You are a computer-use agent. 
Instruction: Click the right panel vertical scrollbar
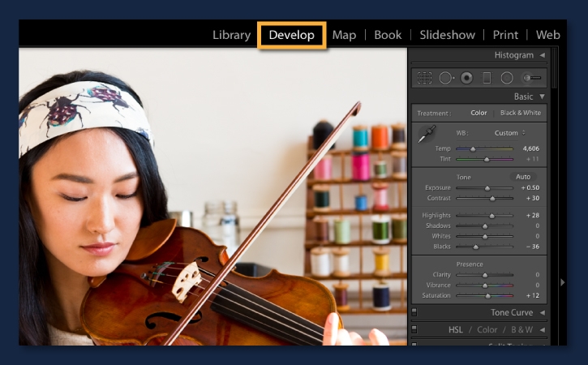(555, 67)
